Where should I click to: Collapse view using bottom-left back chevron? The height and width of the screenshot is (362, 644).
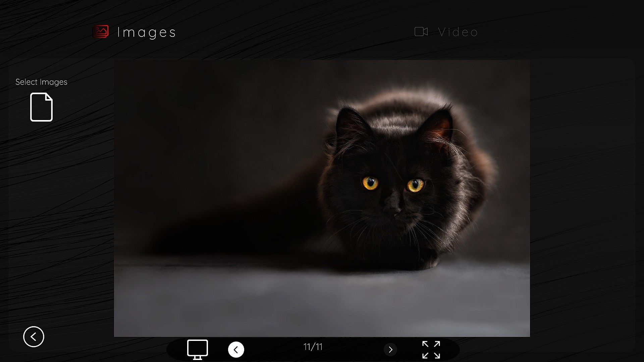point(34,337)
